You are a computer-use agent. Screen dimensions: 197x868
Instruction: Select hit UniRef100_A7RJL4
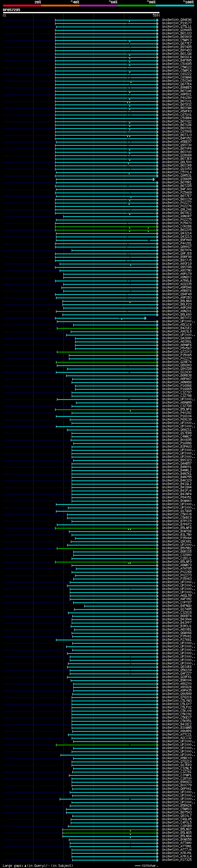(x=177, y=856)
